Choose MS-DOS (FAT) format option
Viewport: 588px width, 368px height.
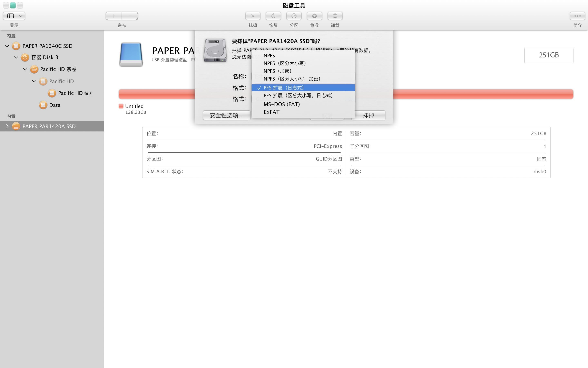pyautogui.click(x=303, y=104)
